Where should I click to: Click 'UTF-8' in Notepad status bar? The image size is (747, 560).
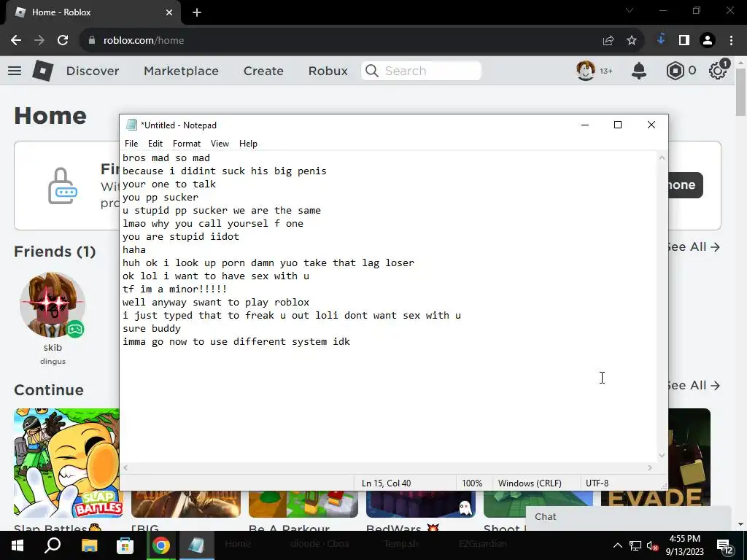597,483
